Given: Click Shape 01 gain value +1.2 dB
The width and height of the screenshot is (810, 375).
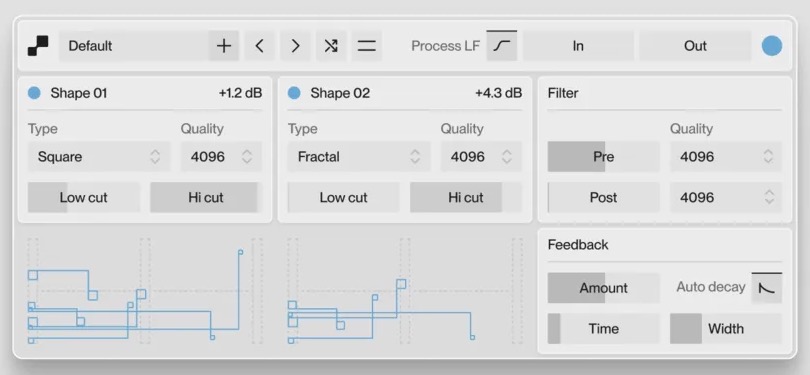Looking at the screenshot, I should tap(240, 93).
